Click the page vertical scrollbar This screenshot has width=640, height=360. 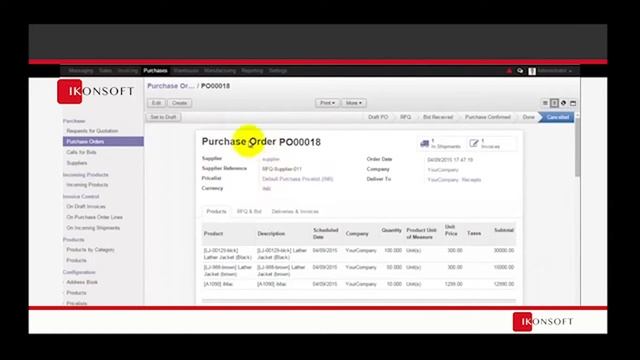pos(577,147)
